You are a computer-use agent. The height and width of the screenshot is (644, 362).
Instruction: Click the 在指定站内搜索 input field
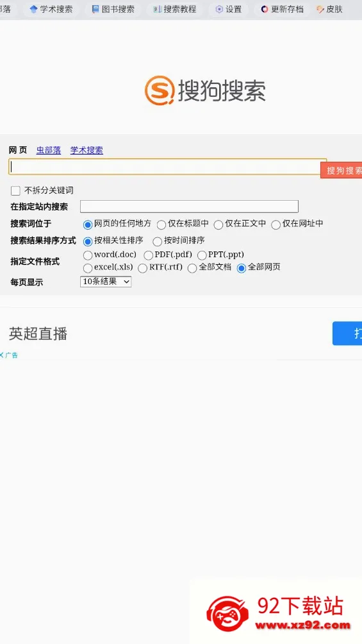189,206
